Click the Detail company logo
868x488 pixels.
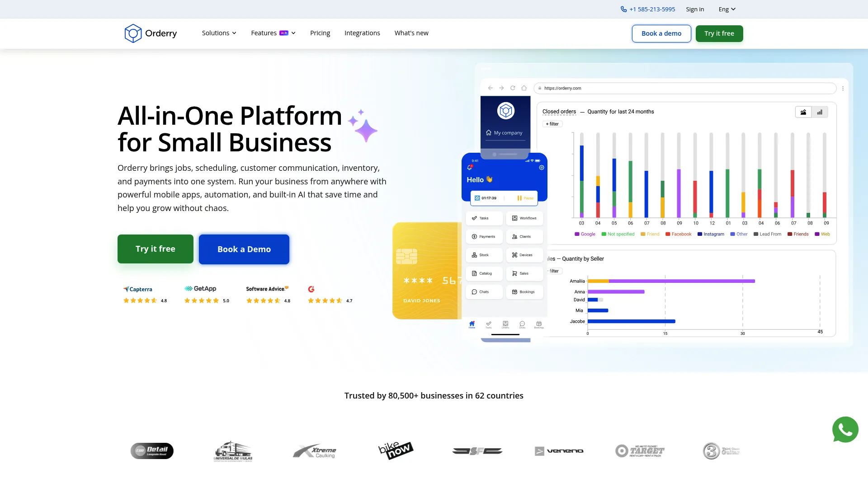pyautogui.click(x=152, y=451)
